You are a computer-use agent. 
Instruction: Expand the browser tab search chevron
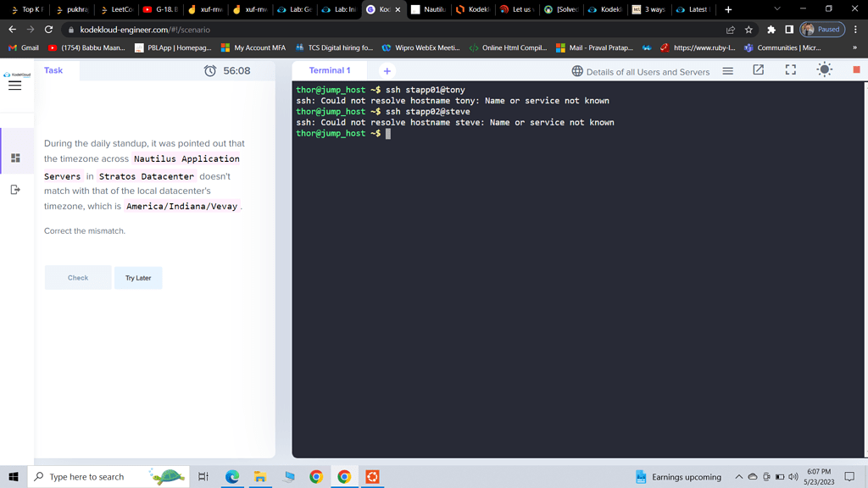[777, 9]
